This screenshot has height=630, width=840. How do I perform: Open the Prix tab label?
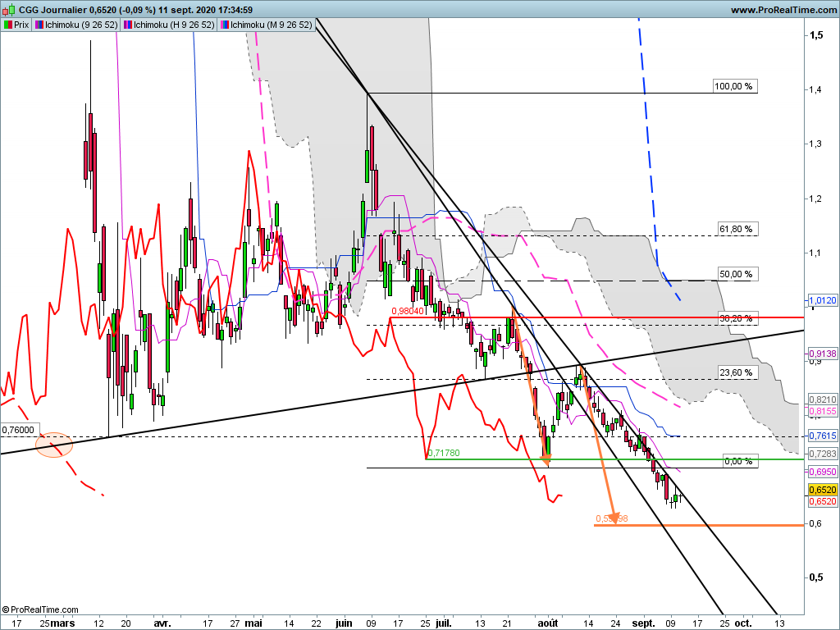click(x=21, y=25)
